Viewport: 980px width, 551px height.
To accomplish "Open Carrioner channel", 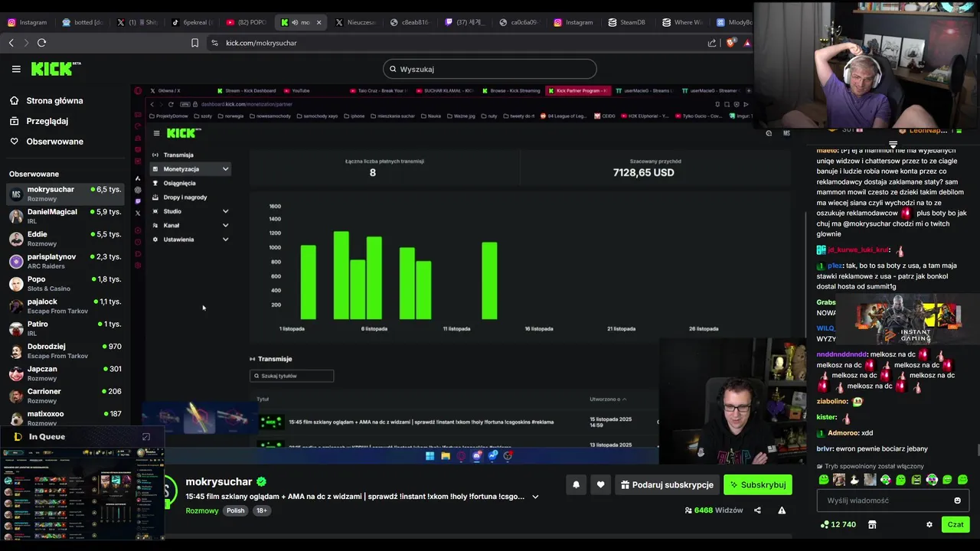I will pos(65,396).
